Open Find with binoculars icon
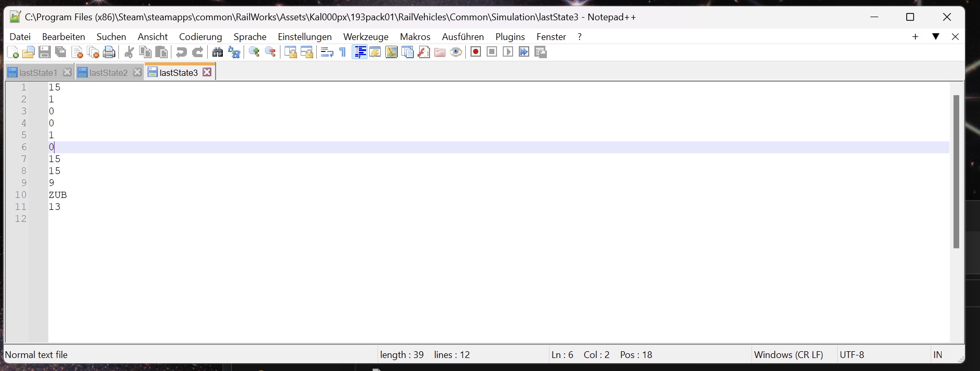The height and width of the screenshot is (371, 980). tap(218, 52)
